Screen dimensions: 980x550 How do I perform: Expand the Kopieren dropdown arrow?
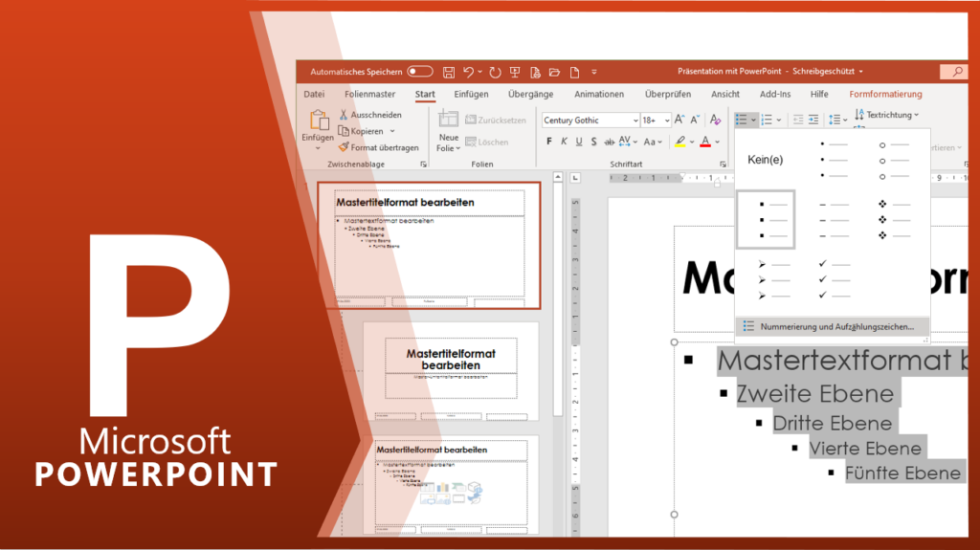(x=392, y=131)
